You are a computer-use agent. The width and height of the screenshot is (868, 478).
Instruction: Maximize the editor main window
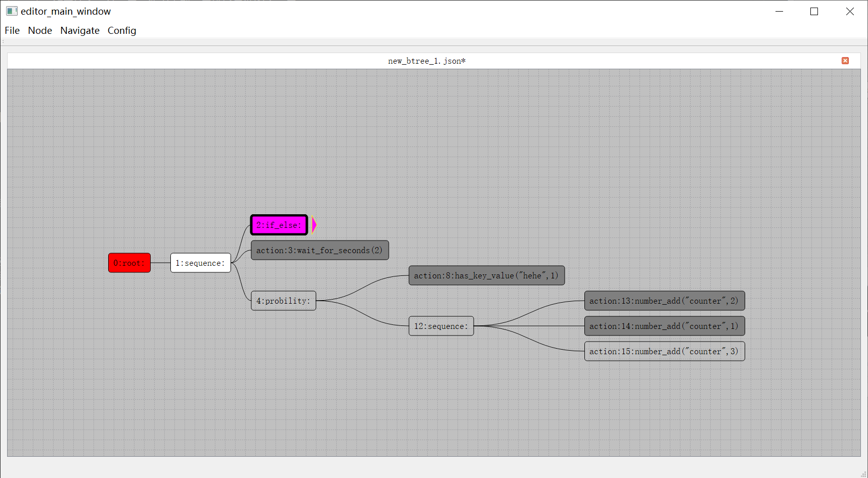(x=814, y=11)
